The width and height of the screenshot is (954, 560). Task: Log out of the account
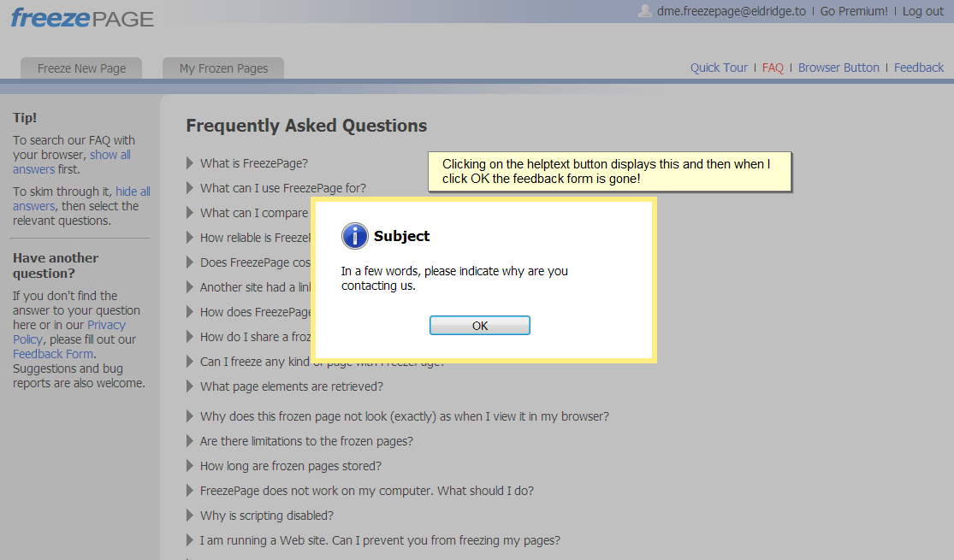(x=923, y=11)
